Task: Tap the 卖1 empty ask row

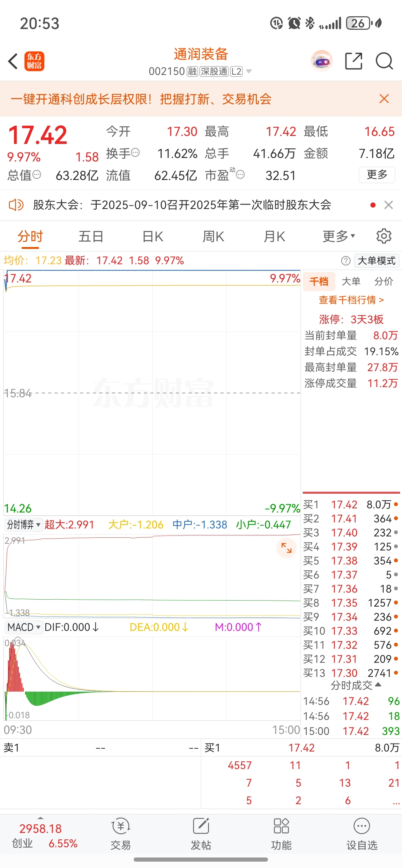Action: [100, 748]
